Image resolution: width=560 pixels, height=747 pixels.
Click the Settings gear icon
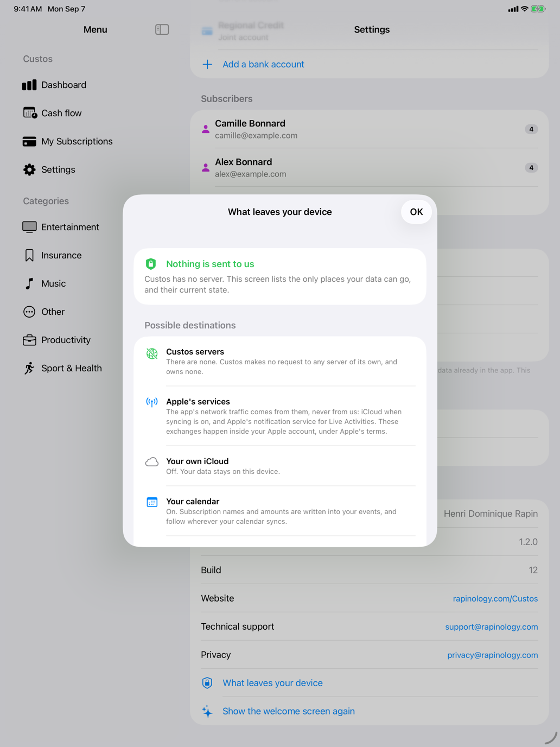click(x=29, y=169)
